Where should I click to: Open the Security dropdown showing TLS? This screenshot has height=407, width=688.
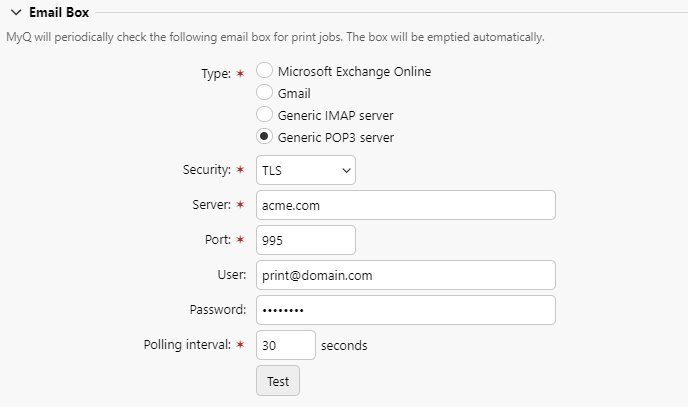(306, 170)
